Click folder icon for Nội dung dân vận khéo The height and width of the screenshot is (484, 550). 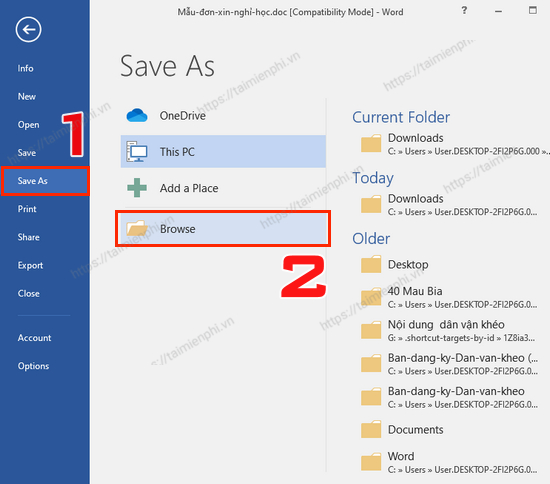pos(371,330)
